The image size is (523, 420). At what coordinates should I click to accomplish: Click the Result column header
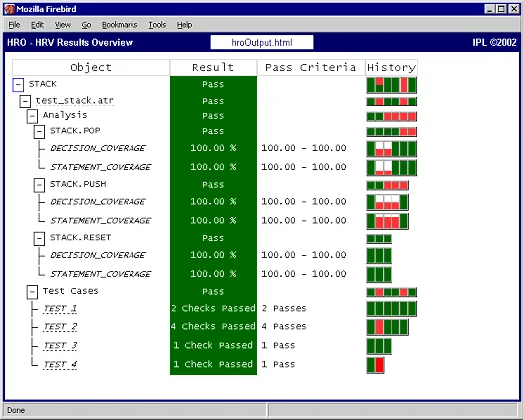[x=213, y=68]
